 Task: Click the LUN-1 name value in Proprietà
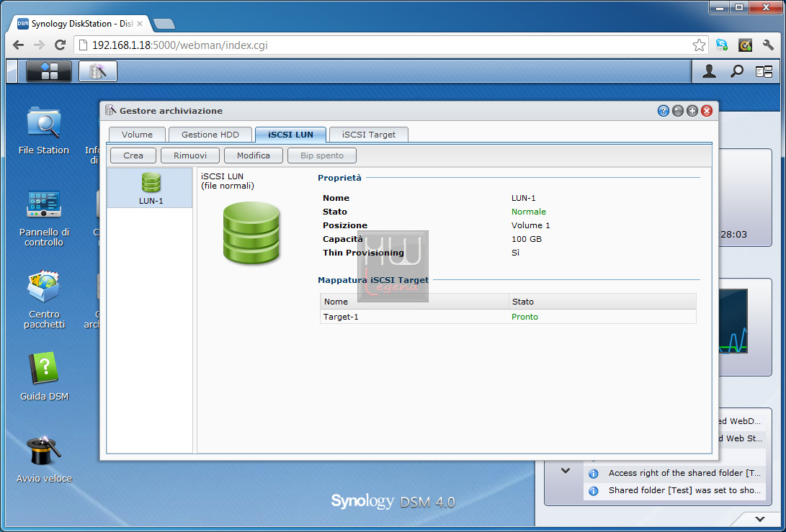click(x=523, y=199)
